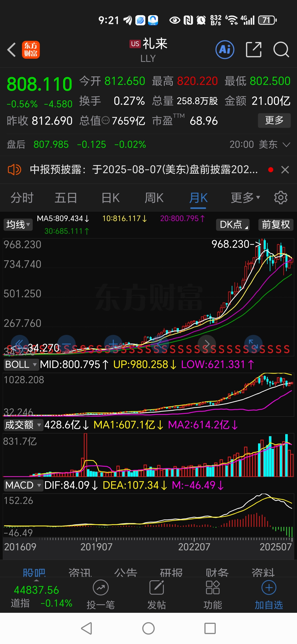Open the Ai assistant icon
The width and height of the screenshot is (297, 644).
225,50
